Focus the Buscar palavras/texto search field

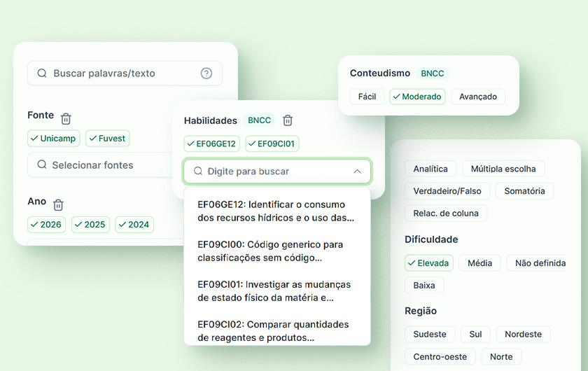125,73
